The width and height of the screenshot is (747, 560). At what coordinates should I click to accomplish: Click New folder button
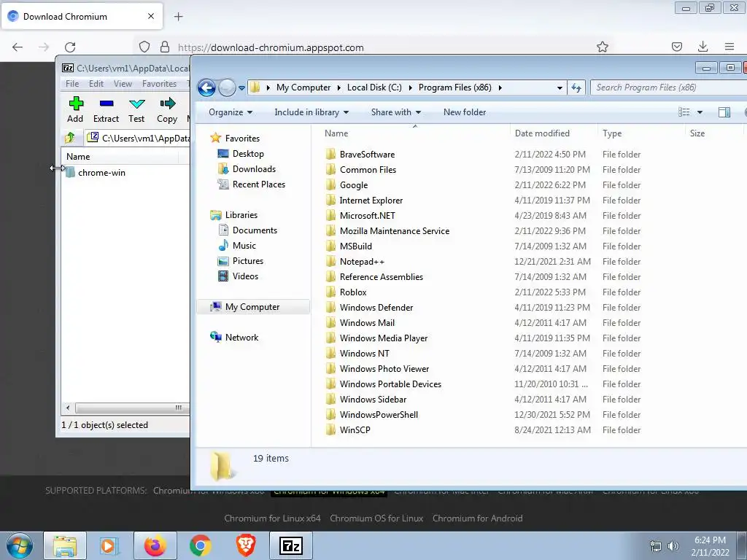tap(465, 112)
